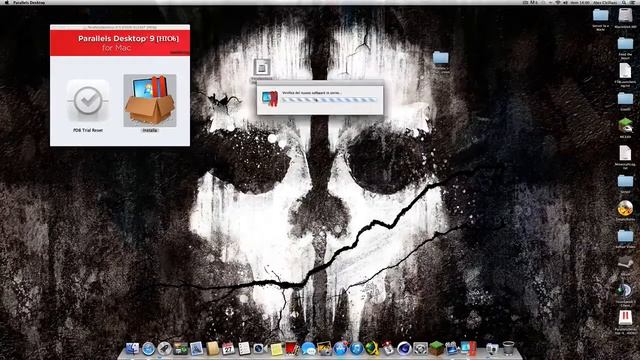Image resolution: width=640 pixels, height=360 pixels.
Task: Open the Preview image icon in the Dock
Action: pyautogui.click(x=196, y=348)
